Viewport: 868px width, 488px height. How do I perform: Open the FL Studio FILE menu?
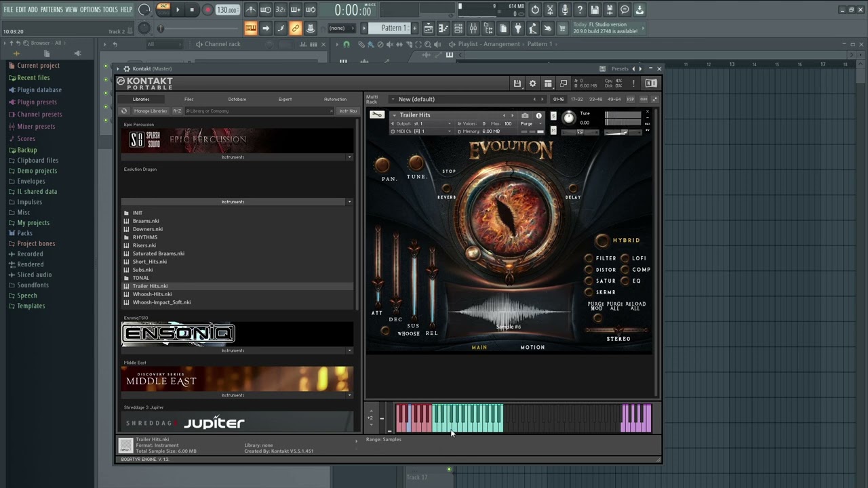[x=8, y=9]
